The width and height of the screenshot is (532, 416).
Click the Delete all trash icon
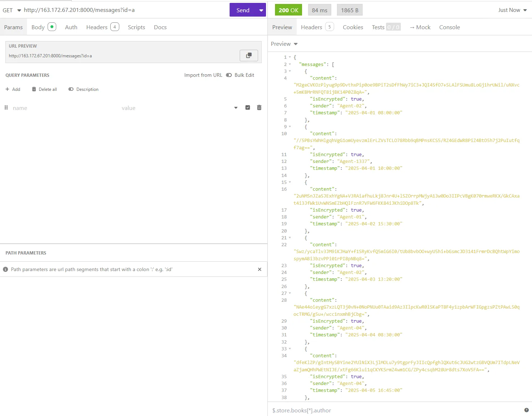[34, 89]
